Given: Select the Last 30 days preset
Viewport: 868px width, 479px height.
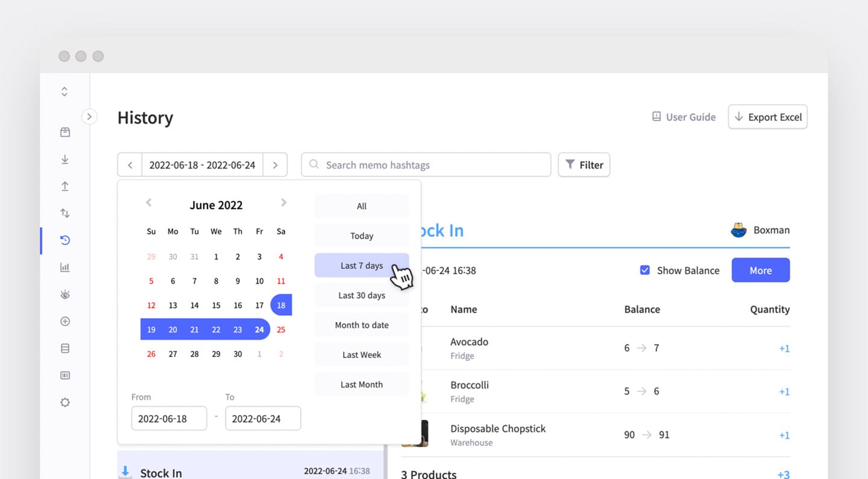Looking at the screenshot, I should click(361, 295).
